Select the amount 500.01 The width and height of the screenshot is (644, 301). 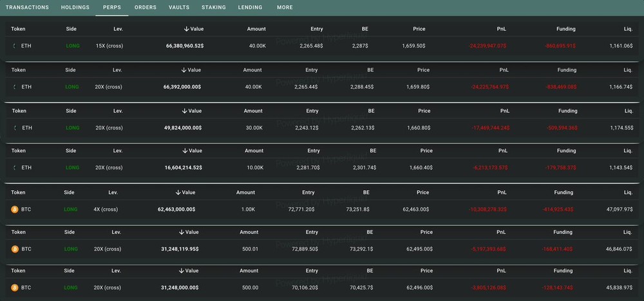pos(251,249)
